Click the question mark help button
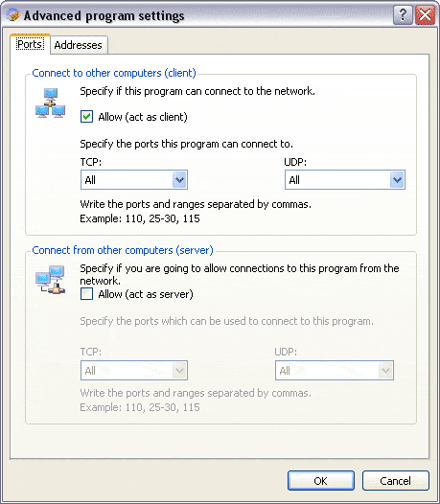Viewport: 440px width, 504px height. coord(403,14)
